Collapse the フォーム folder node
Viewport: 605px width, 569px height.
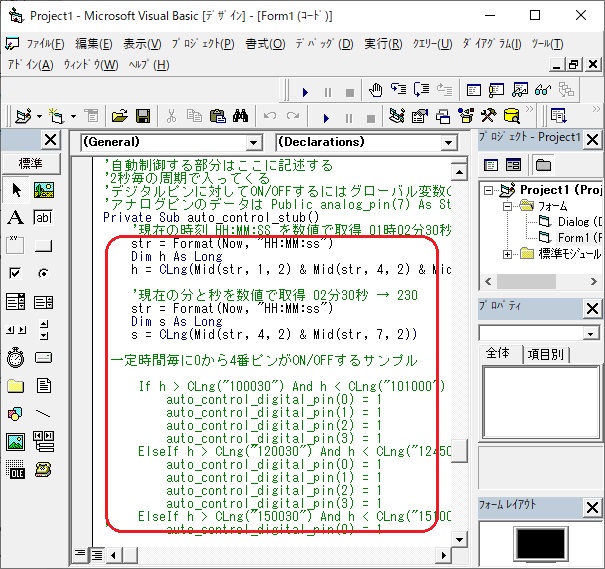(508, 206)
